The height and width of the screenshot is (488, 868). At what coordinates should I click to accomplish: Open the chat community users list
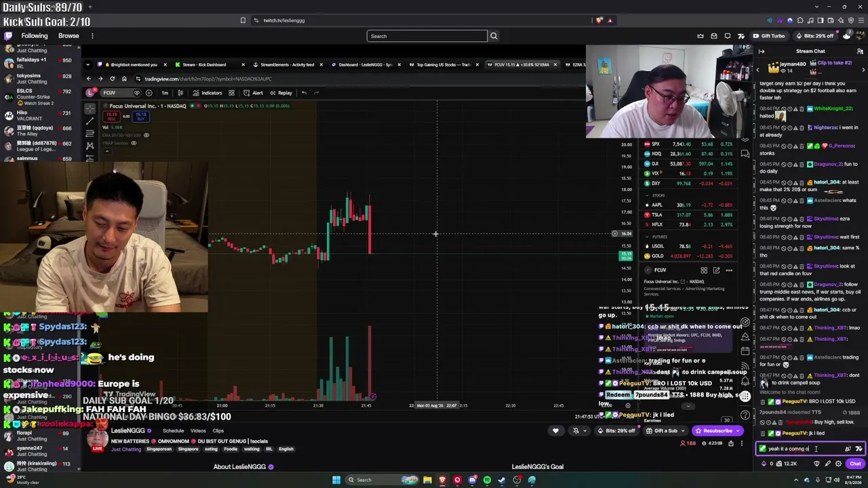click(859, 51)
